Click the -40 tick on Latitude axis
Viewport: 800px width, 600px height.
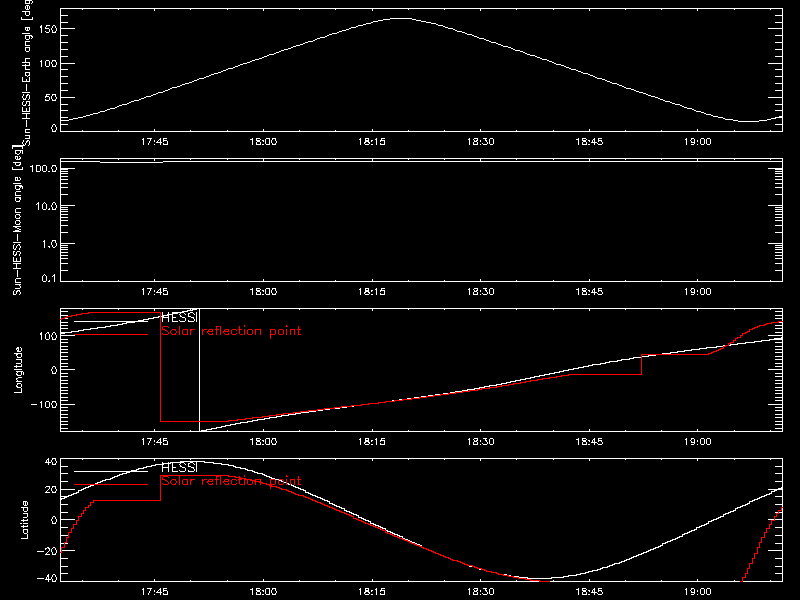pos(47,579)
